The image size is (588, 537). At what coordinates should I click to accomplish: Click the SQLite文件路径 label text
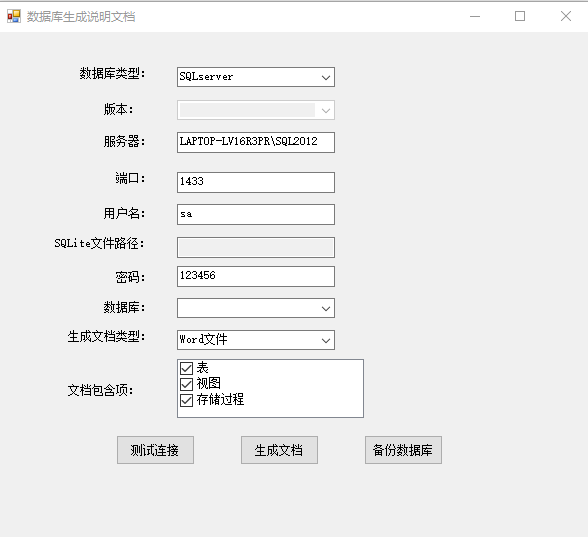(99, 243)
